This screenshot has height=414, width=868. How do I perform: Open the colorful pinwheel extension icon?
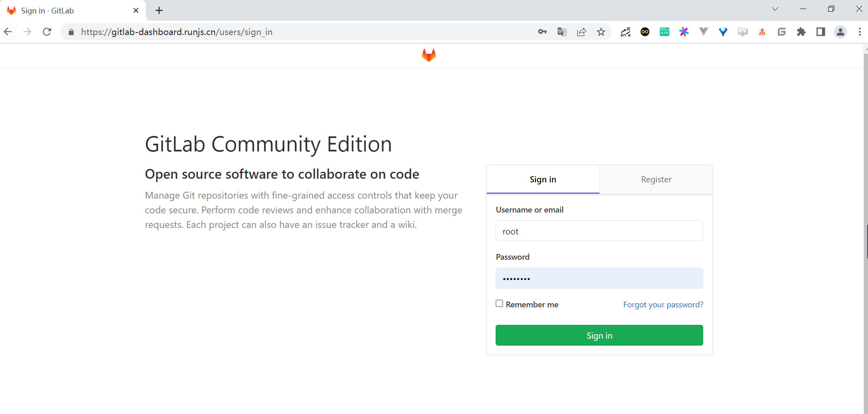(x=684, y=32)
